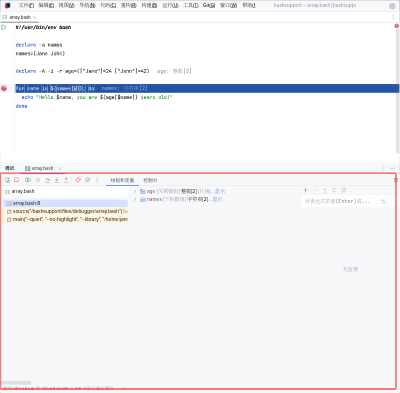Click the shebang line in editor
Viewport: 400px width, 393px height.
[43, 27]
